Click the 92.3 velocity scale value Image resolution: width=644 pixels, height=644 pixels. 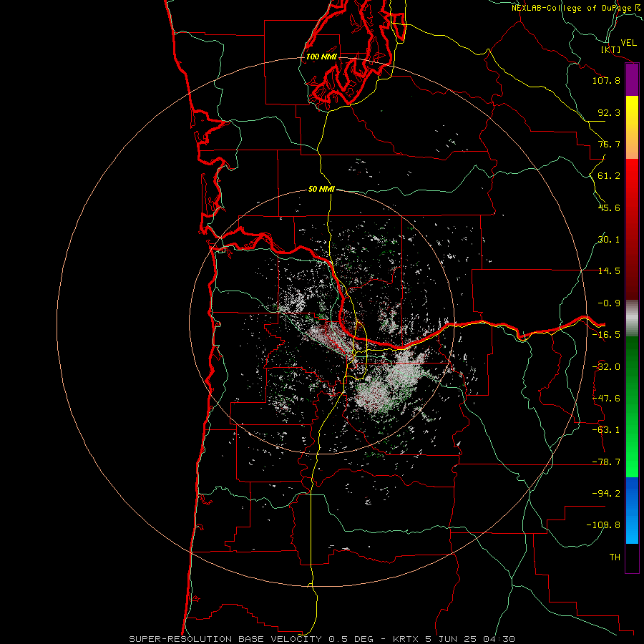[609, 112]
